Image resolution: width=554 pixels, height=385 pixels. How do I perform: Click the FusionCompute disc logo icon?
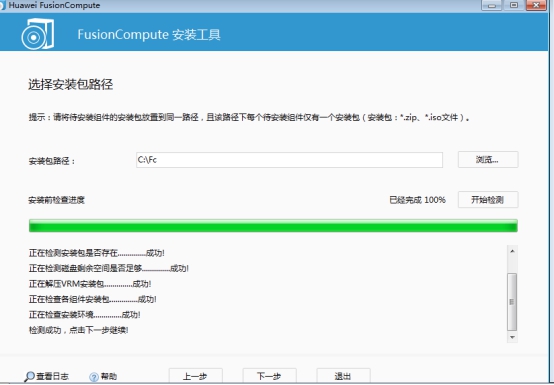38,34
